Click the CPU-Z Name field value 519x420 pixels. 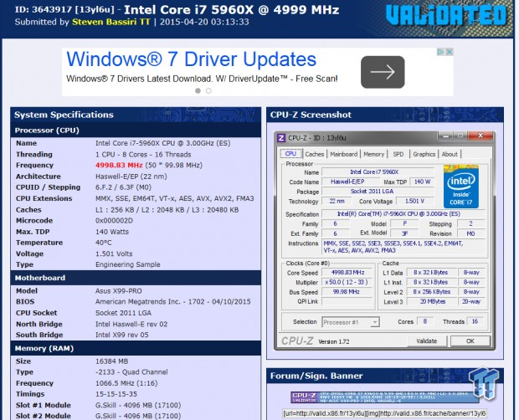point(378,172)
